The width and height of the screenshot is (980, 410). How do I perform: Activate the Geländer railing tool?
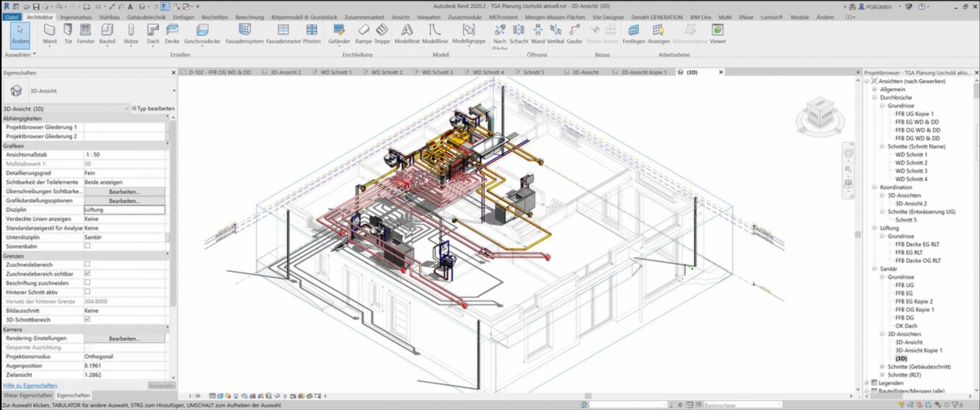[339, 33]
